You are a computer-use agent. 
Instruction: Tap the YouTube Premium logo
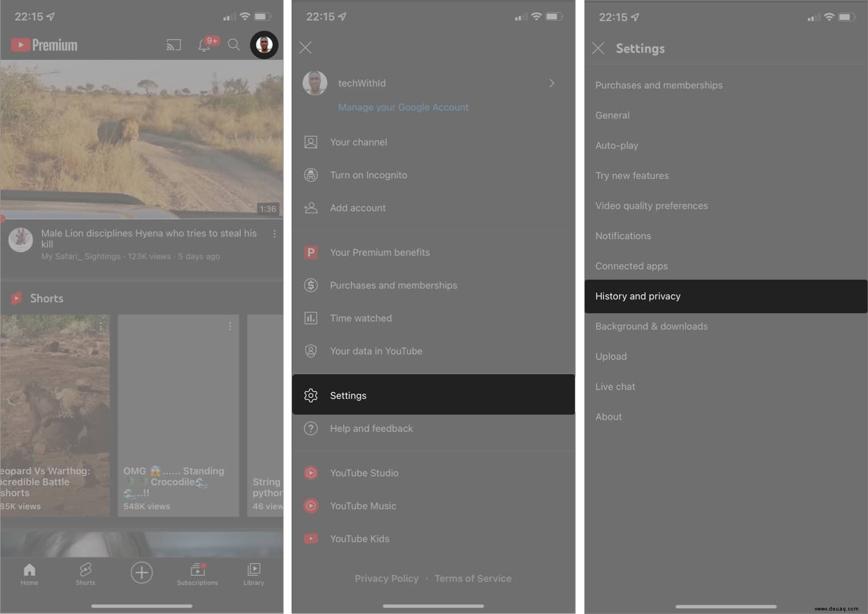click(x=44, y=45)
